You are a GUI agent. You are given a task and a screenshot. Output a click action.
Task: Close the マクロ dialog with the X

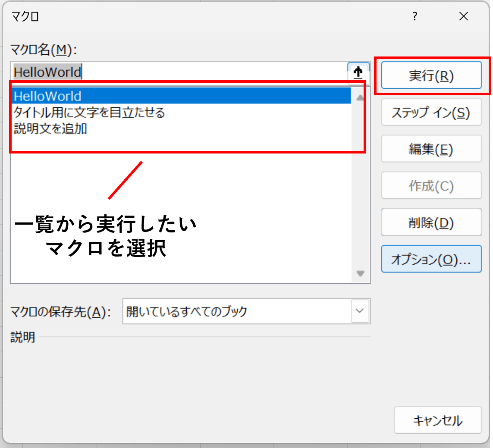point(463,16)
